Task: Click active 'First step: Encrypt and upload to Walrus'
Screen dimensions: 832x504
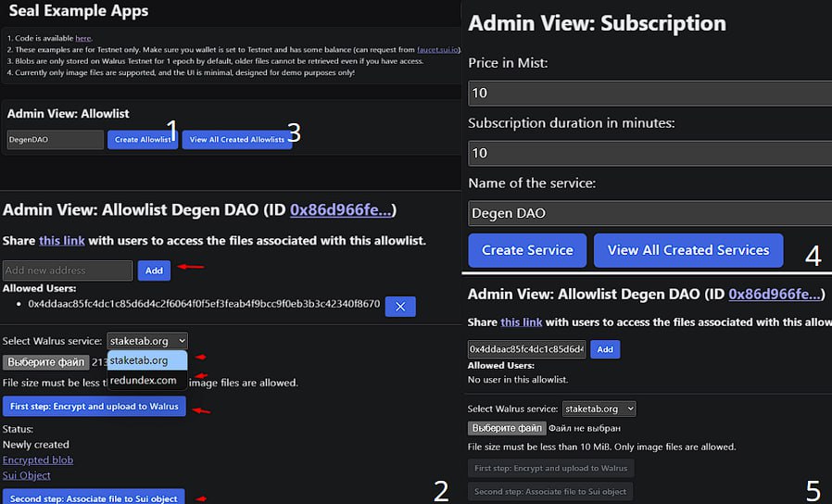Action: (95, 407)
